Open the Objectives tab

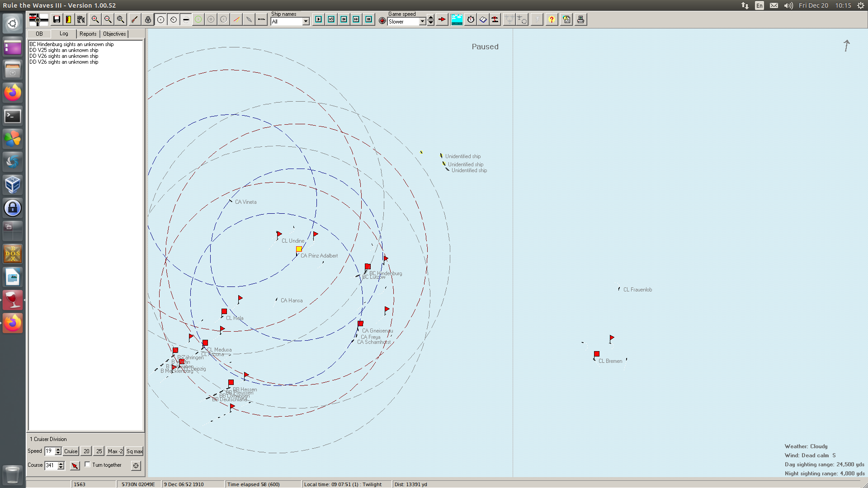click(x=114, y=34)
